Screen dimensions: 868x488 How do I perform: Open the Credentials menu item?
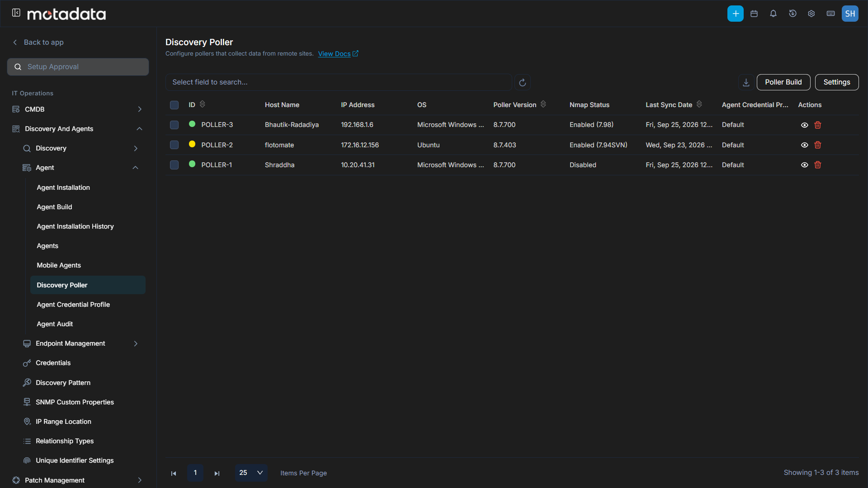(x=53, y=363)
